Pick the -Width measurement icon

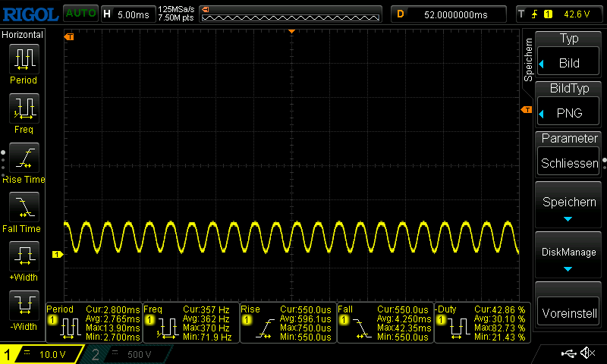(x=24, y=305)
